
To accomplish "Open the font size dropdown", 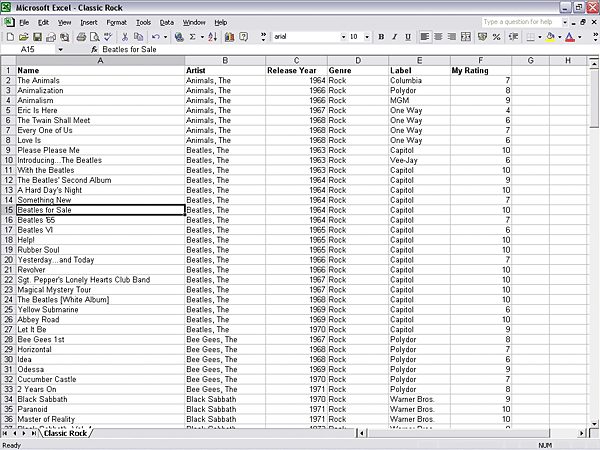I will click(367, 37).
